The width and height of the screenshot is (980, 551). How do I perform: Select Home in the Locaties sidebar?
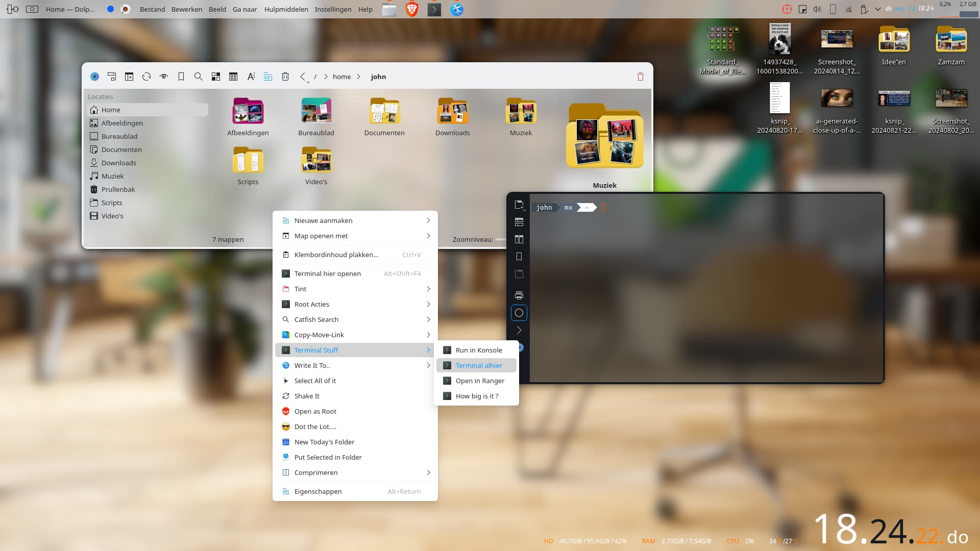(148, 110)
